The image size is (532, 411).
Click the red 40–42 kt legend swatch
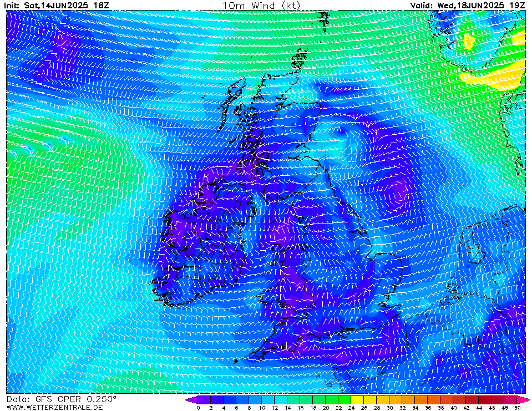(460, 400)
